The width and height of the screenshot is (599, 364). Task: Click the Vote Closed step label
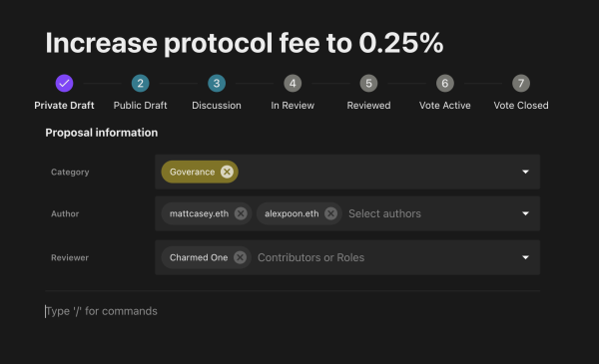521,106
